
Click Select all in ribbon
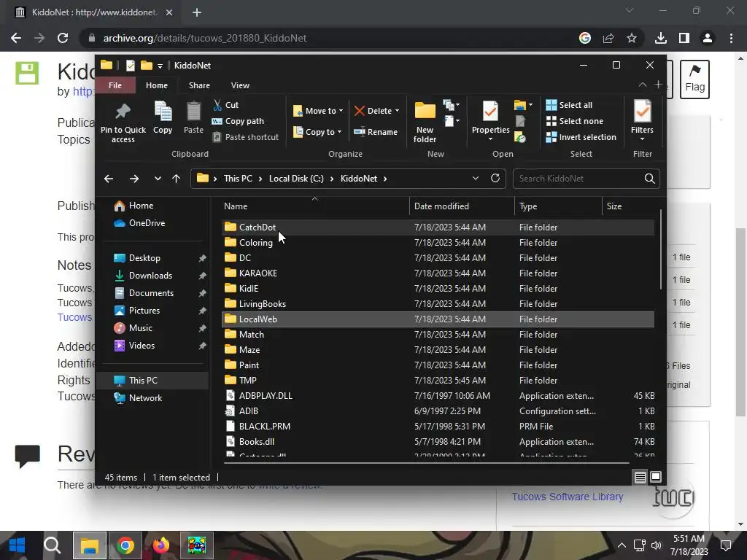pyautogui.click(x=569, y=105)
